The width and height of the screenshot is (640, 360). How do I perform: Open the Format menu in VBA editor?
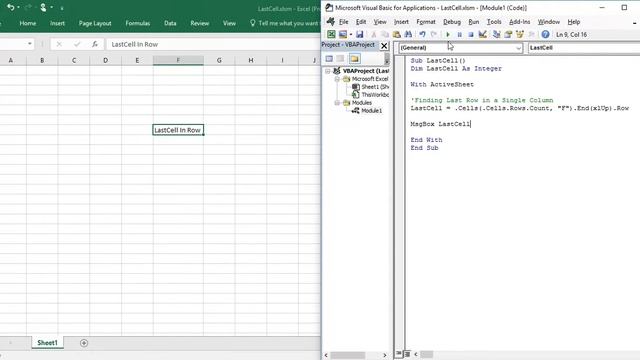click(x=426, y=22)
